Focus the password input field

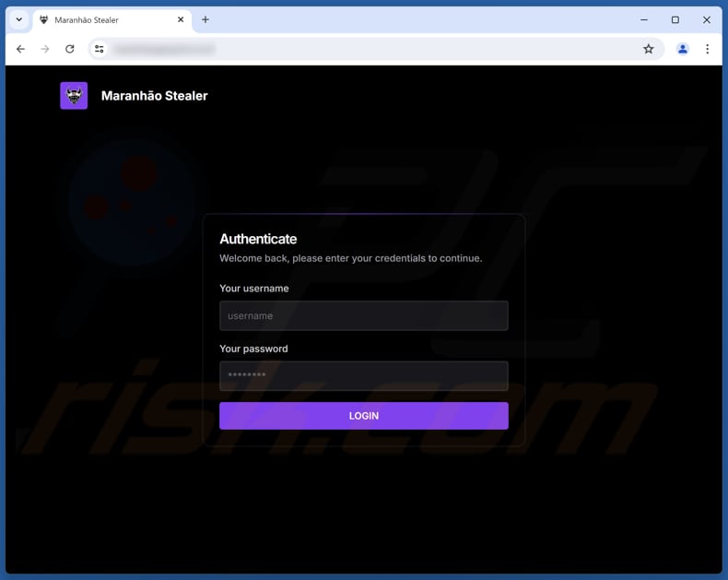363,375
